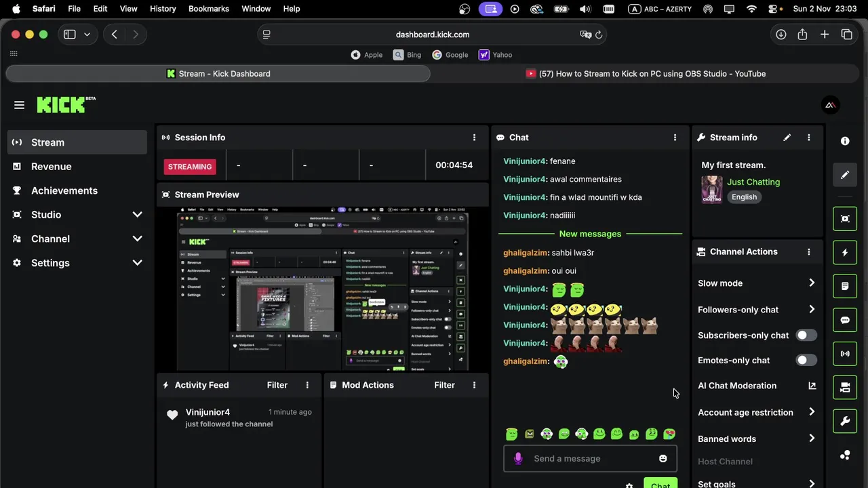Open Safari History menu

[163, 9]
